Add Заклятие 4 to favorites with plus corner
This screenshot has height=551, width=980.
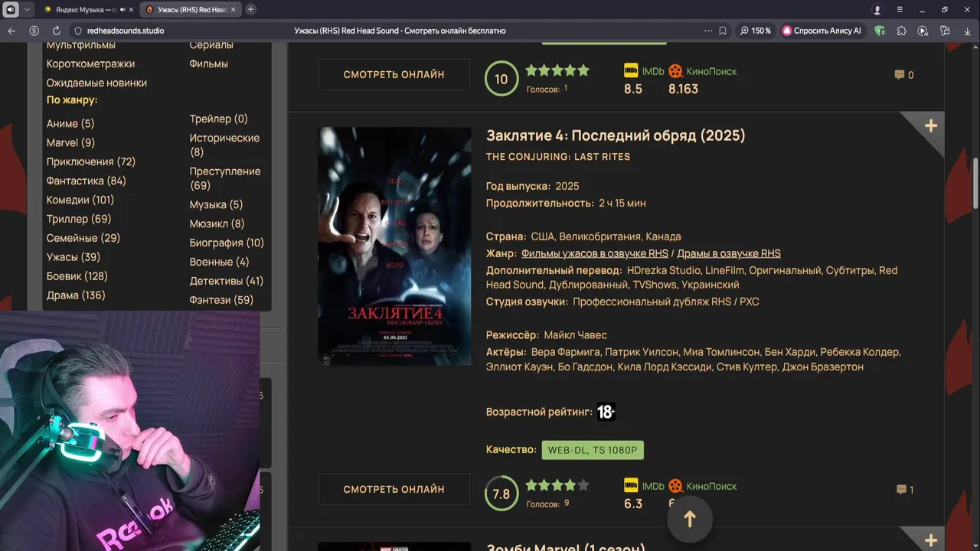tap(930, 126)
